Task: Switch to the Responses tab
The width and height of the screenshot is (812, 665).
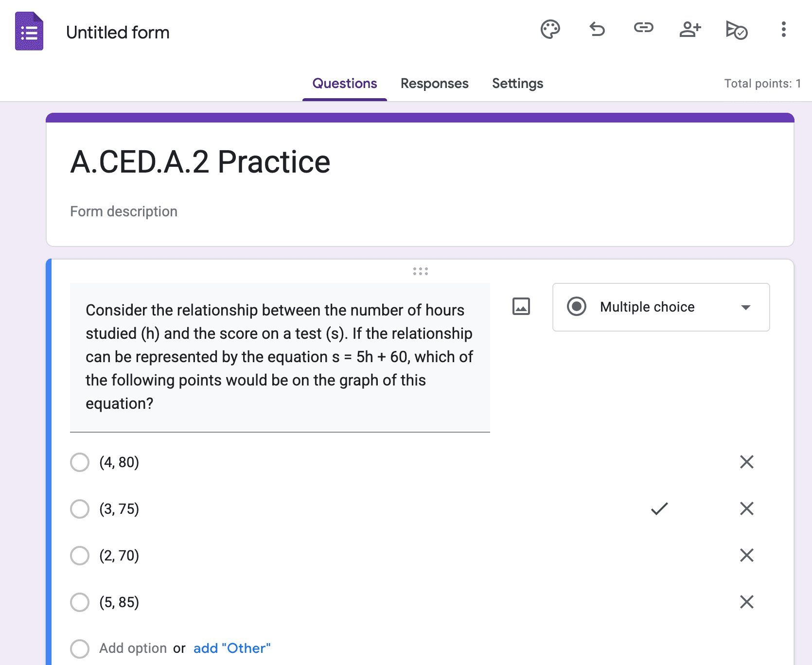Action: 435,84
